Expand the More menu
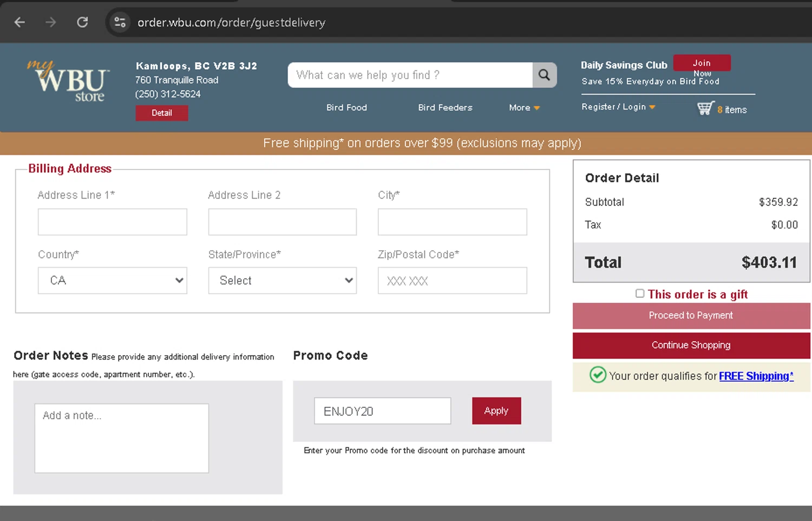812x521 pixels. point(524,107)
